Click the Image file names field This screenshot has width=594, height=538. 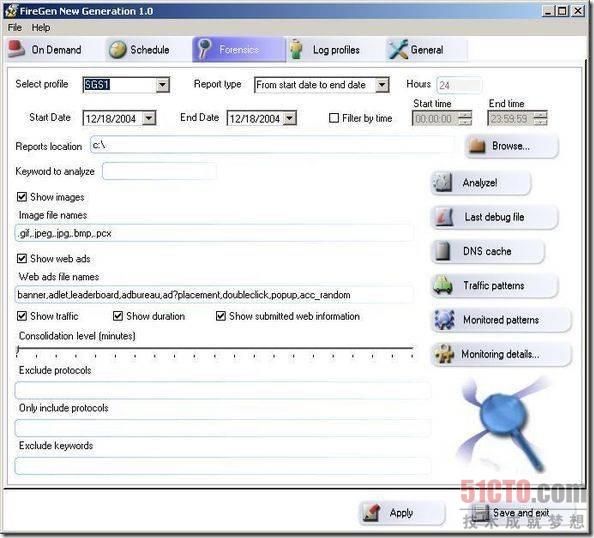[x=214, y=233]
